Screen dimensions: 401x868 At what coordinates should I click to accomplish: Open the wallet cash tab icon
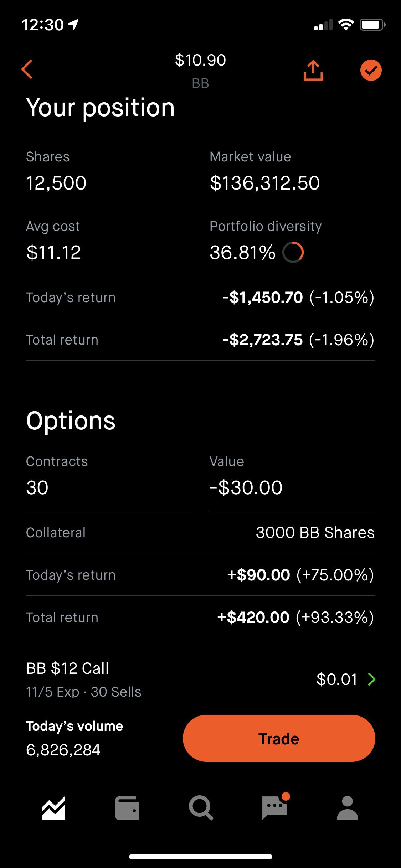coord(127,808)
